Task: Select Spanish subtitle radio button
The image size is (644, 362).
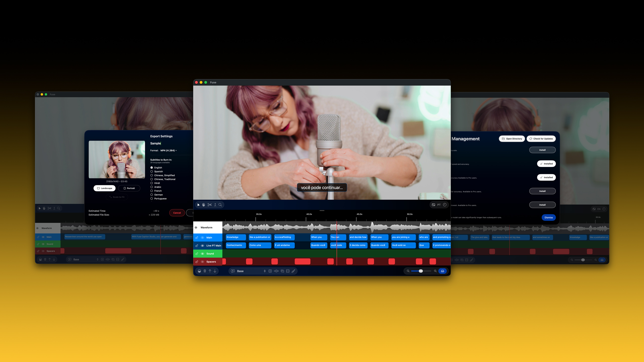Action: [x=152, y=171]
